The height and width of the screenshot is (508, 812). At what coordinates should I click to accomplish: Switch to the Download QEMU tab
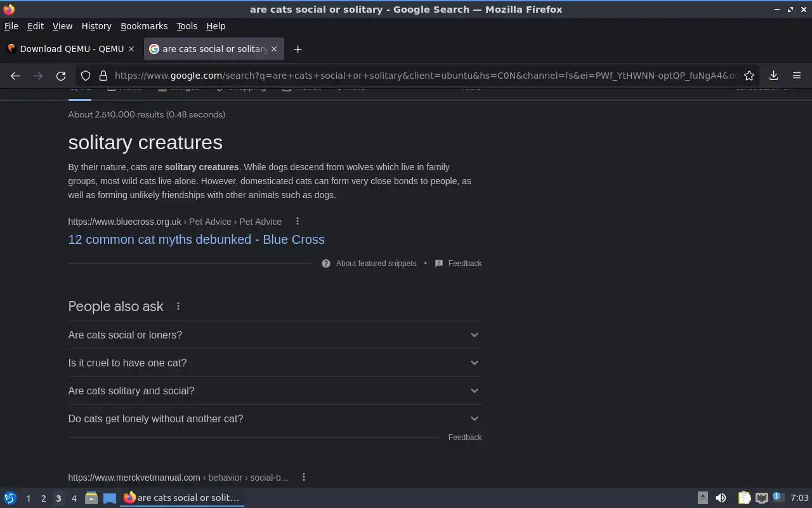tap(70, 49)
